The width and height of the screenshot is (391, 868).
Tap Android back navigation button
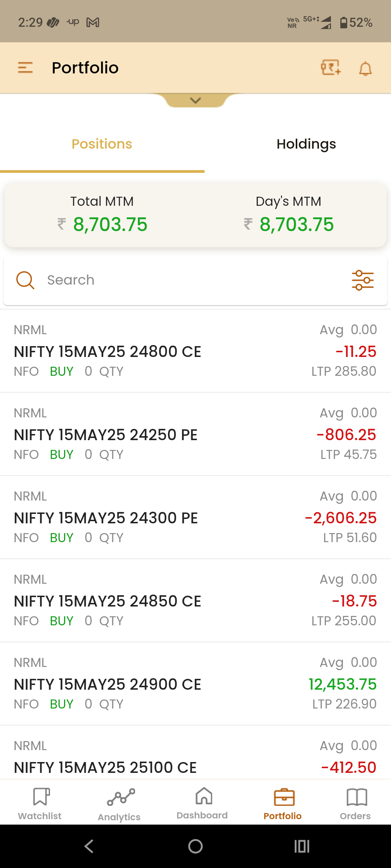click(x=89, y=846)
